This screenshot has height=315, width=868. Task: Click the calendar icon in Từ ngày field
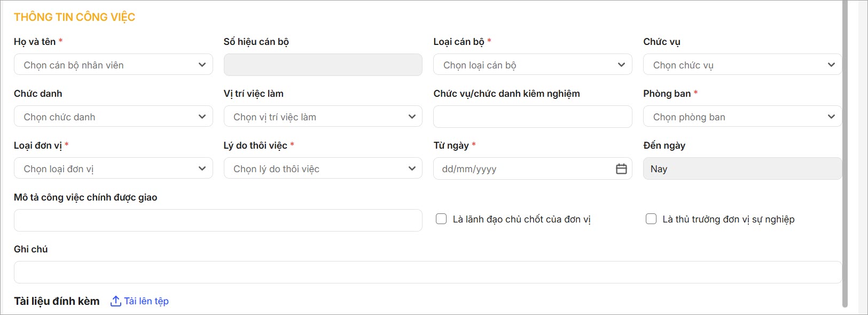[x=621, y=169]
